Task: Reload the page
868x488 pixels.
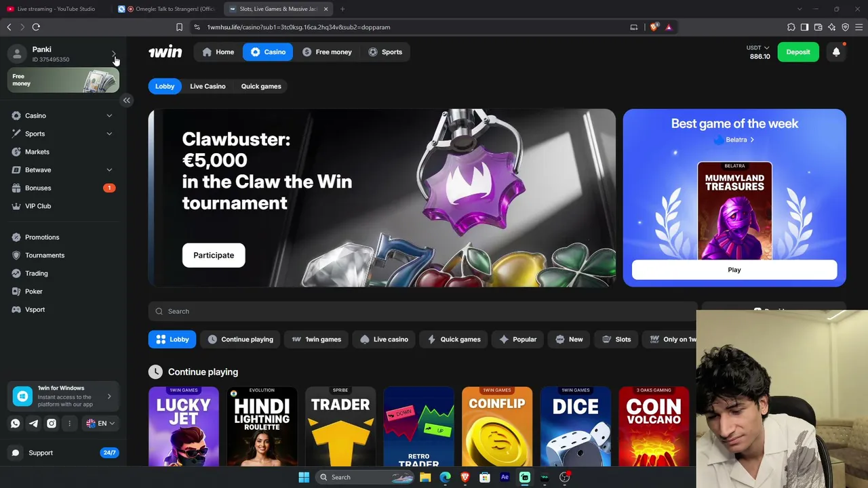Action: (36, 27)
